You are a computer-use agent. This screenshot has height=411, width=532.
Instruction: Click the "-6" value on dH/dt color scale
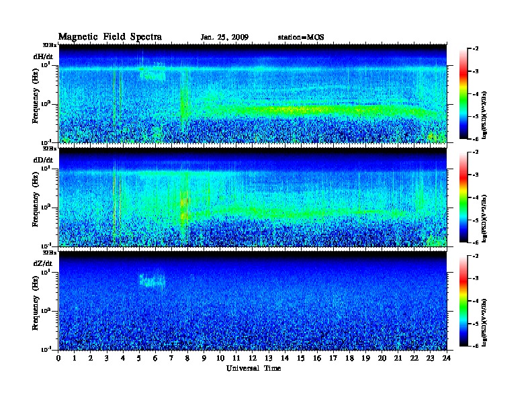(x=476, y=139)
